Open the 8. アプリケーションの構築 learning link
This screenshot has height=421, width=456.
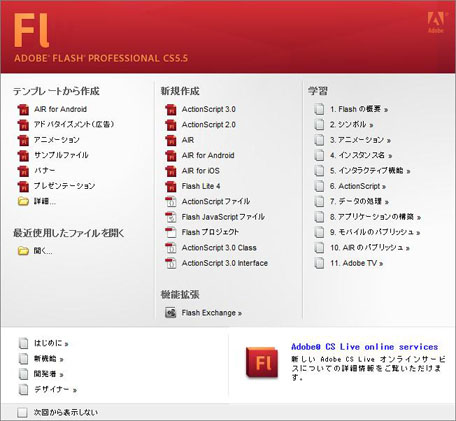[x=375, y=217]
